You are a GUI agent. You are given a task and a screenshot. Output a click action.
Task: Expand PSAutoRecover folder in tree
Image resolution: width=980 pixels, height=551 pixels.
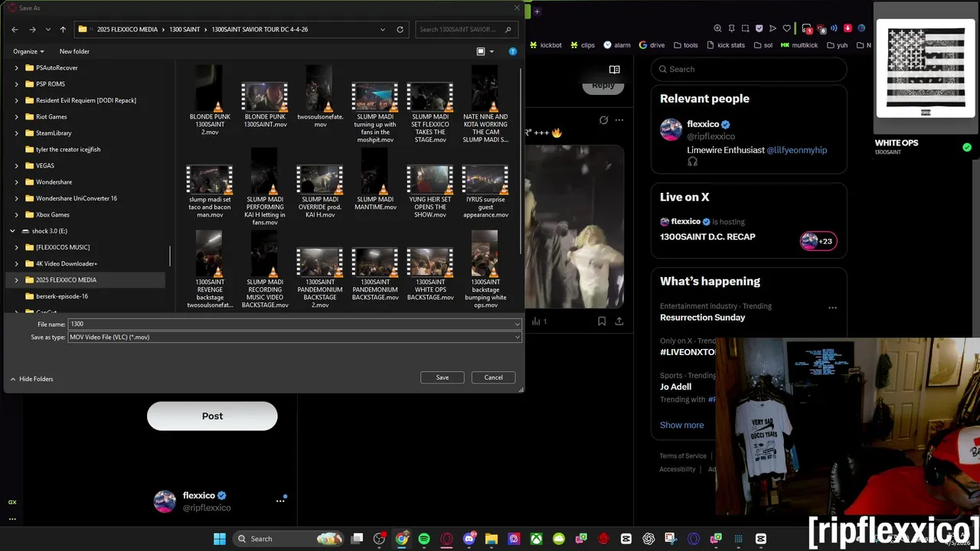click(x=17, y=67)
